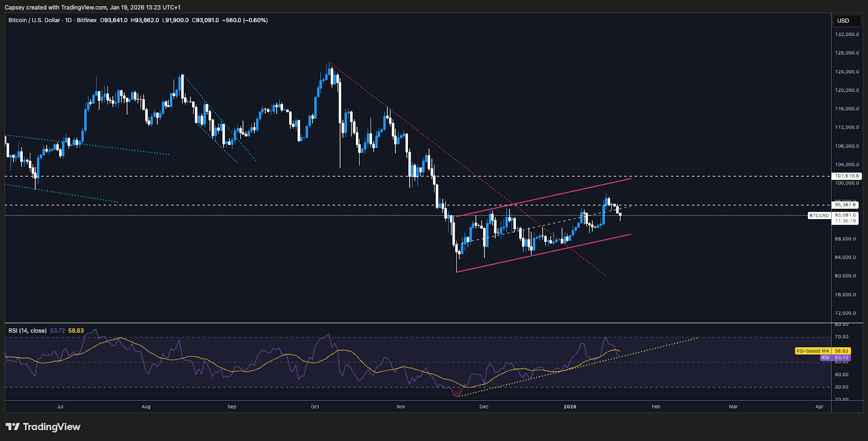
Task: Click the BTCUSD symbol tag on price axis
Action: (819, 215)
